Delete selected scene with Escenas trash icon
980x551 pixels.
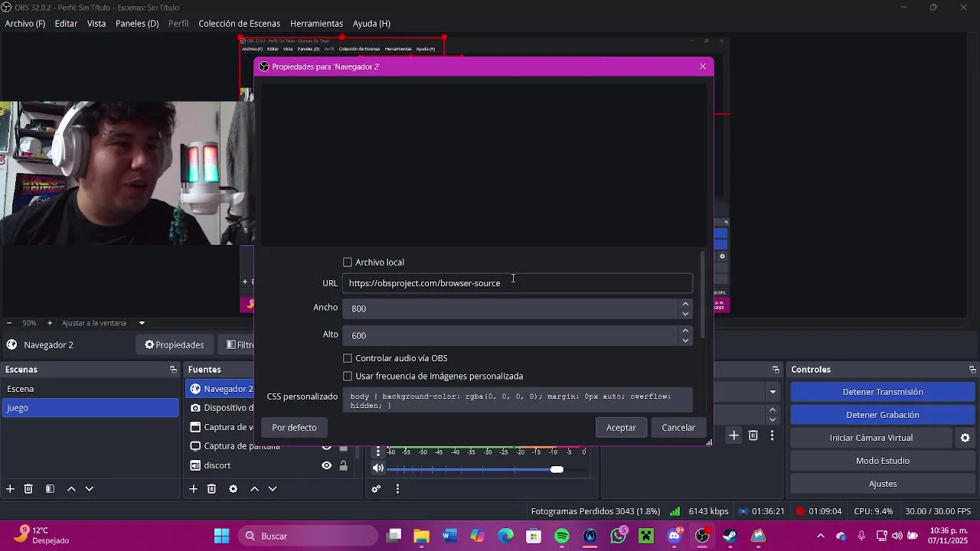(x=28, y=489)
